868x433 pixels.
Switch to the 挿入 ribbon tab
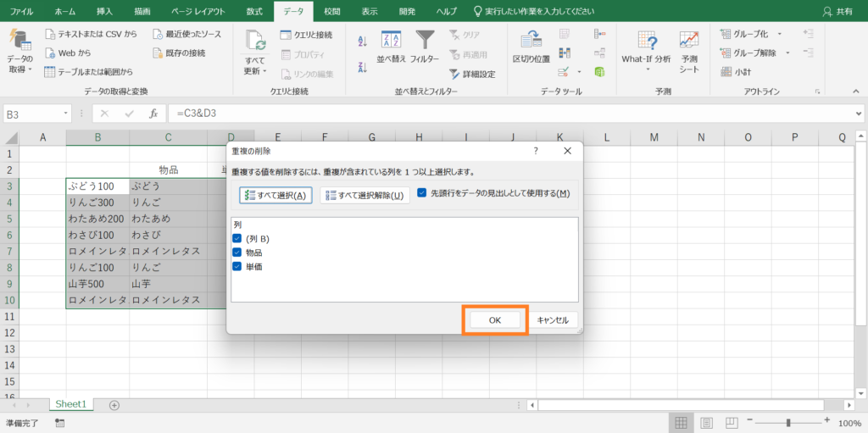pyautogui.click(x=104, y=11)
